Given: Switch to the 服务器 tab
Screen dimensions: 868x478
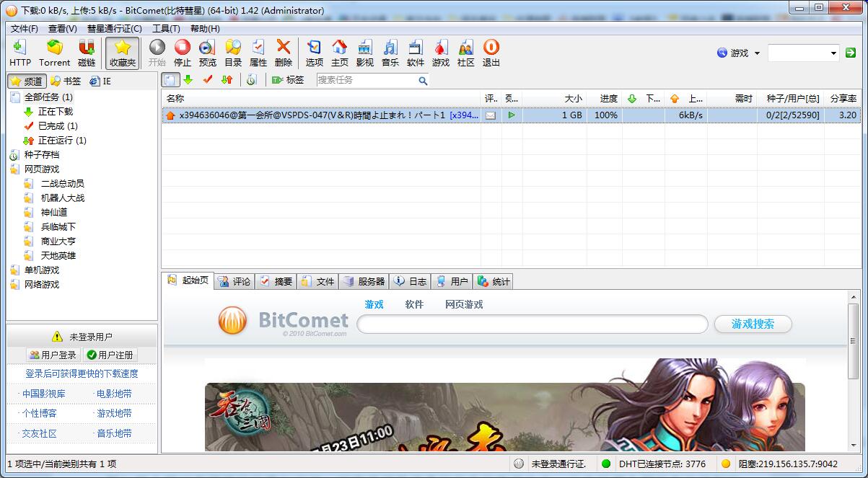Looking at the screenshot, I should tap(364, 281).
